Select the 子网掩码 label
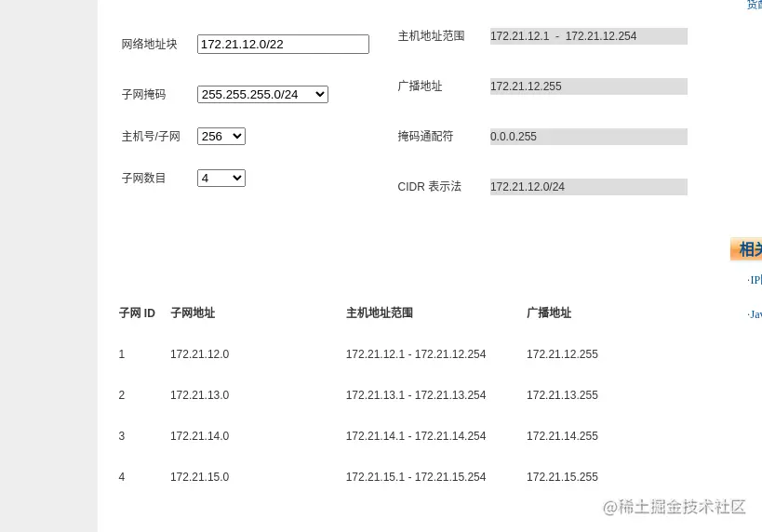 (x=143, y=94)
